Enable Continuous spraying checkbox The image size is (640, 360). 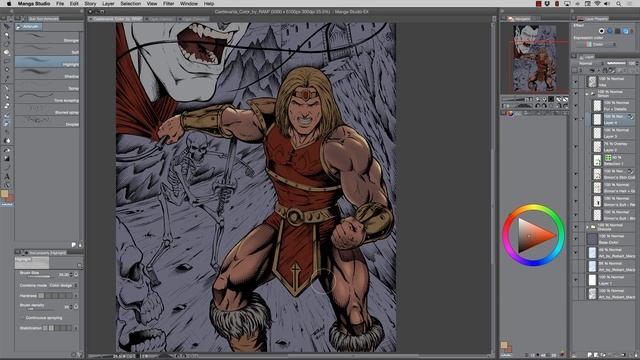[22, 318]
